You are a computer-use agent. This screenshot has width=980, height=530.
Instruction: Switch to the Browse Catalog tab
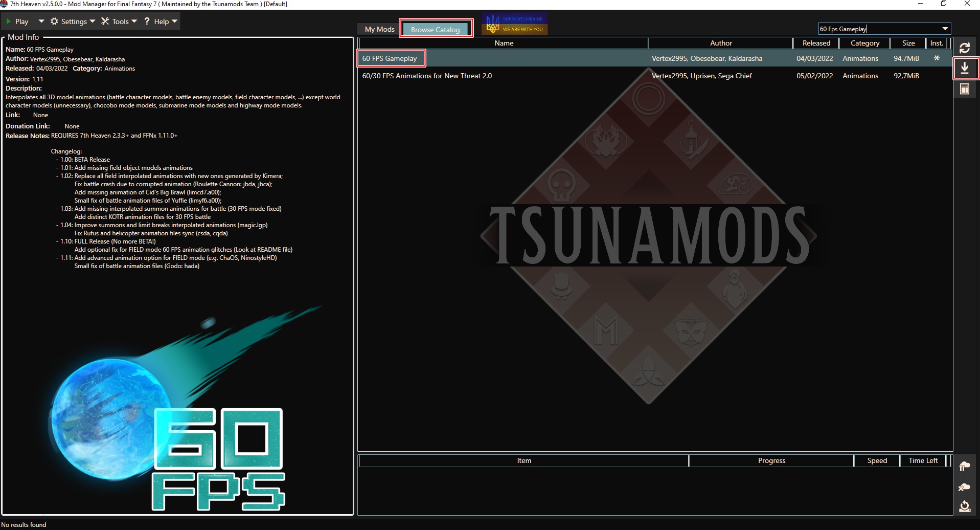pos(436,29)
